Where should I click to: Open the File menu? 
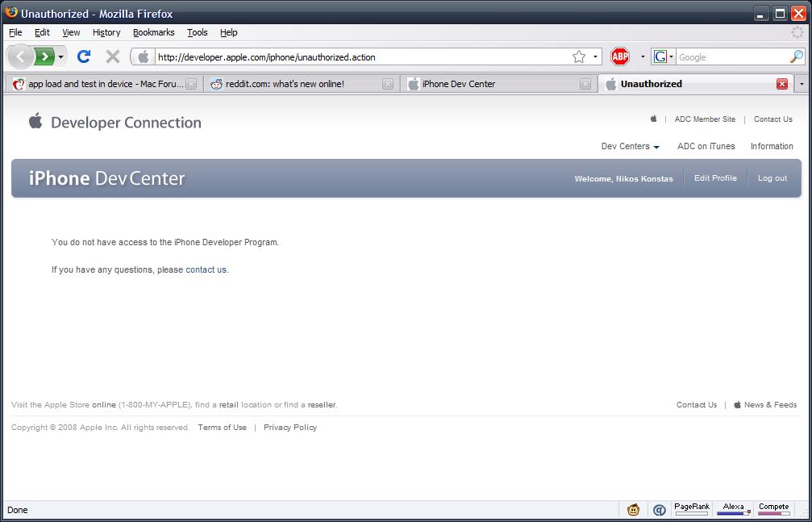[15, 32]
